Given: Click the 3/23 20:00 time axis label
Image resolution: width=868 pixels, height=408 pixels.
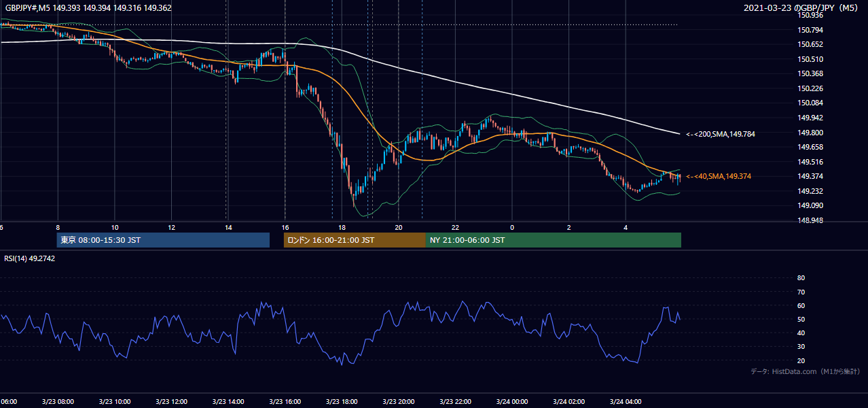Looking at the screenshot, I should (x=398, y=402).
